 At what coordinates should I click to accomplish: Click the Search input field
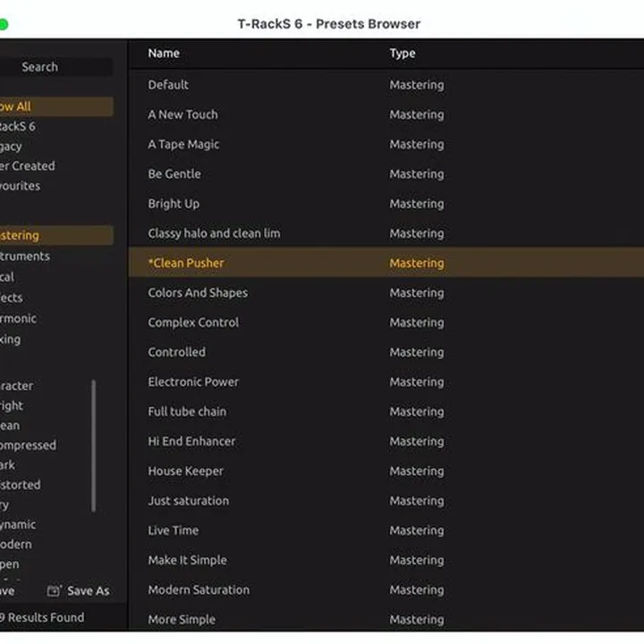pyautogui.click(x=56, y=67)
